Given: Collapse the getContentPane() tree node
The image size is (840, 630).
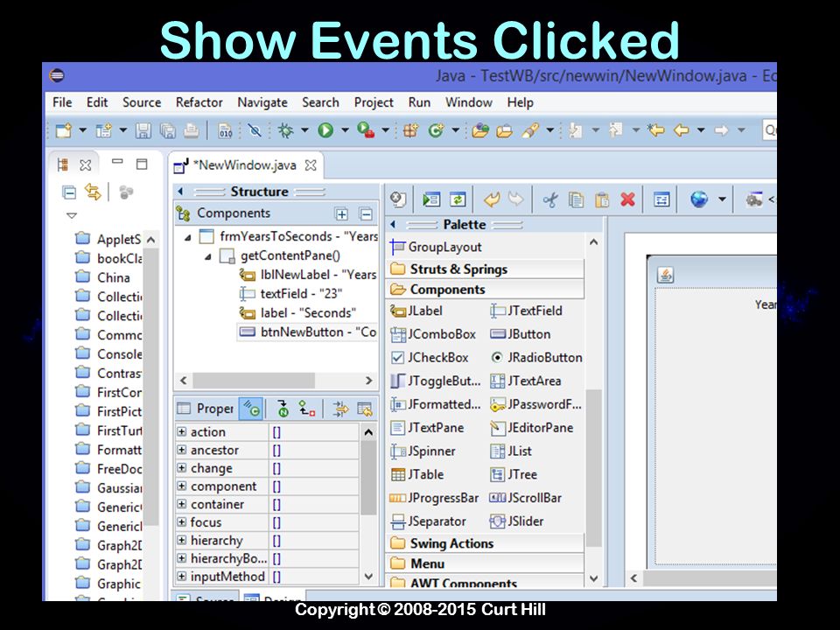Looking at the screenshot, I should [208, 256].
